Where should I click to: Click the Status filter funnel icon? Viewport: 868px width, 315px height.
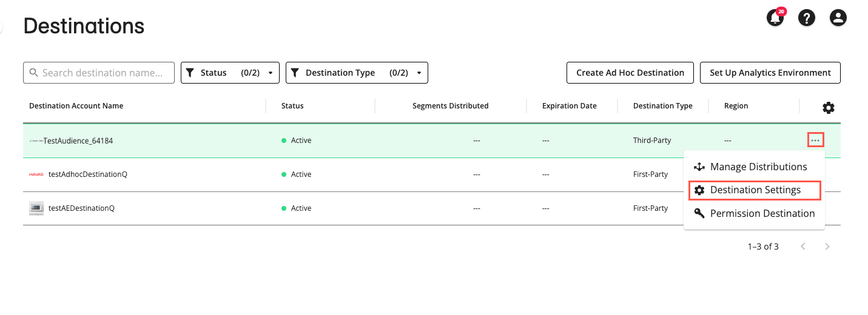190,73
